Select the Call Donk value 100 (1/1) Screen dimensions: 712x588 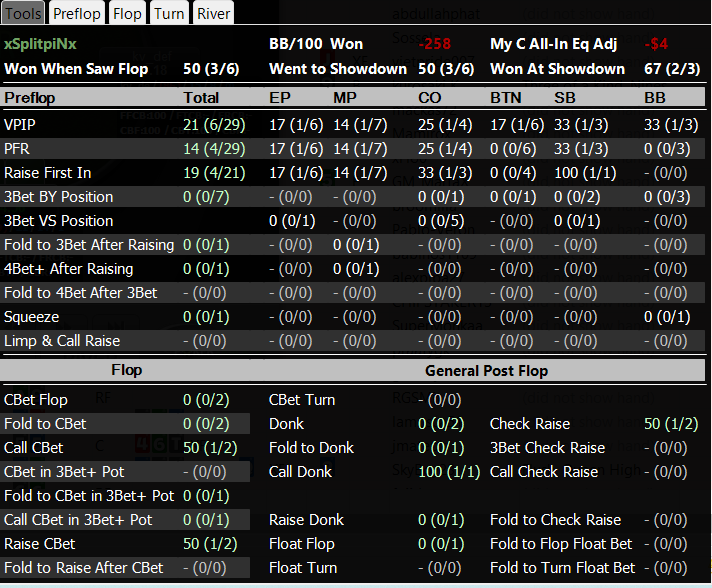tap(446, 472)
